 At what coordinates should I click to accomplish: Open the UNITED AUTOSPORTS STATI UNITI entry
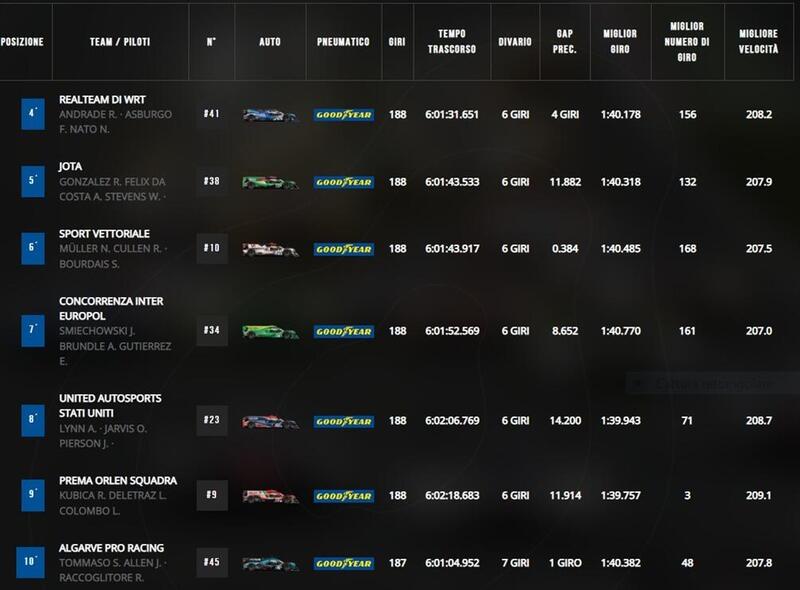[110, 406]
